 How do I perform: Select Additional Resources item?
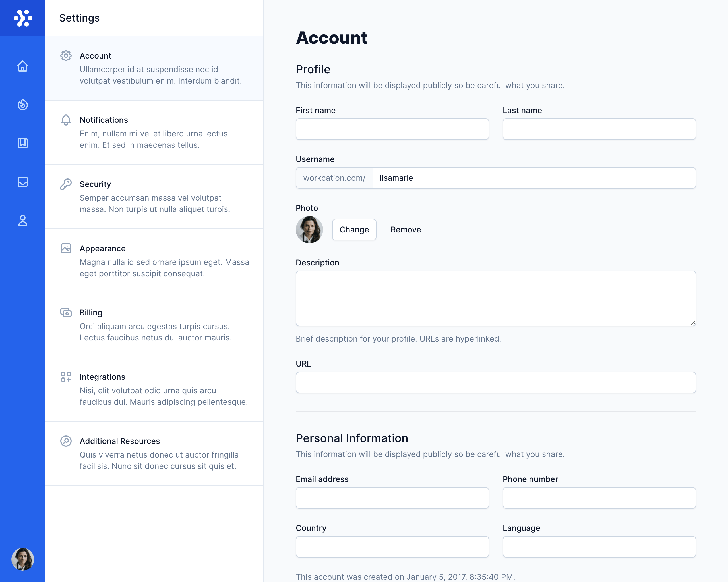[154, 453]
